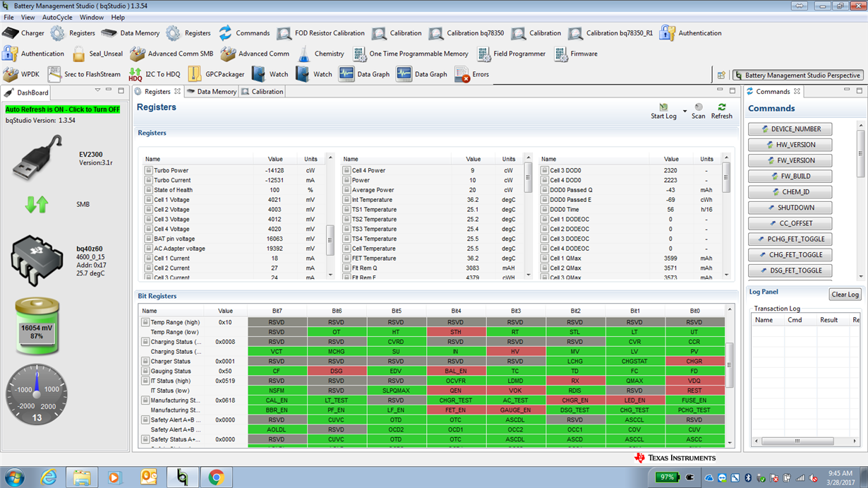Click the Windows Start button

tap(14, 477)
